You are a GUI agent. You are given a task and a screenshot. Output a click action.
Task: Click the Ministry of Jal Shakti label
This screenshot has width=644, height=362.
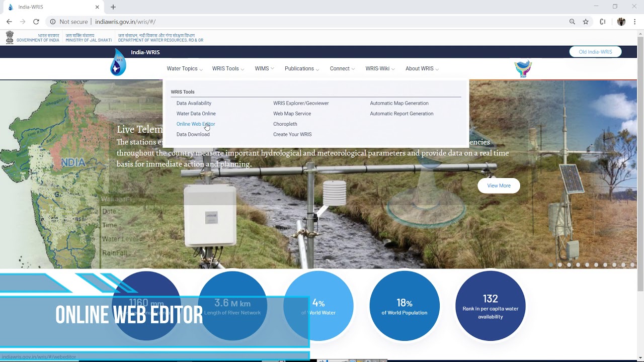tap(89, 38)
